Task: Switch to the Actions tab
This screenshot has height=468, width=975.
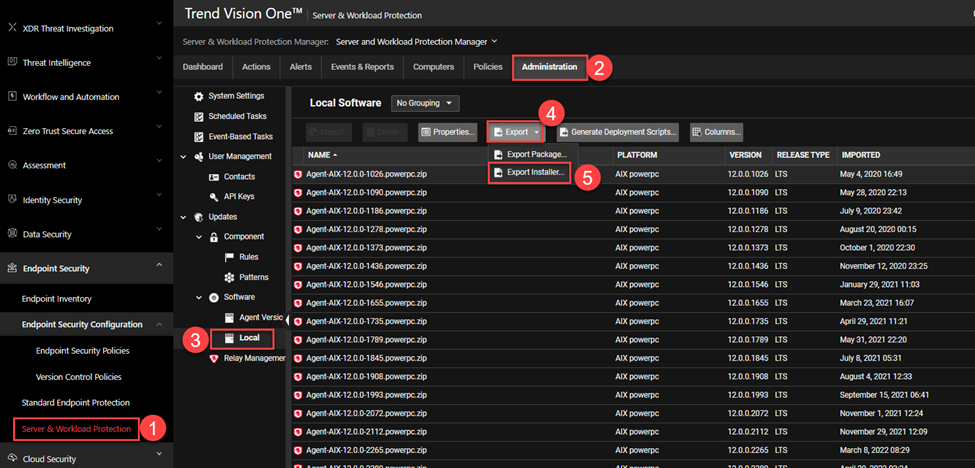Action: [x=256, y=67]
